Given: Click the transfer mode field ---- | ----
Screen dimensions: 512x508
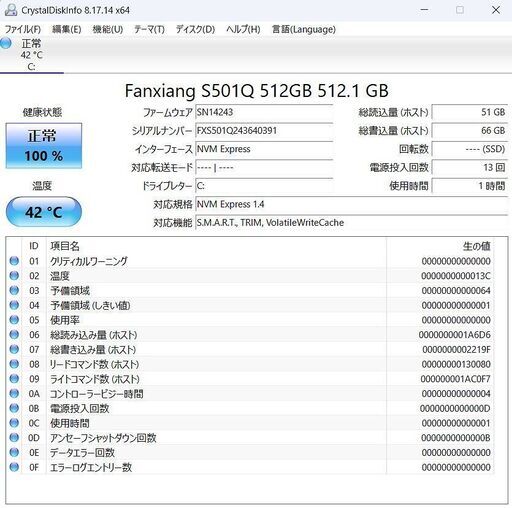Looking at the screenshot, I should point(264,167).
